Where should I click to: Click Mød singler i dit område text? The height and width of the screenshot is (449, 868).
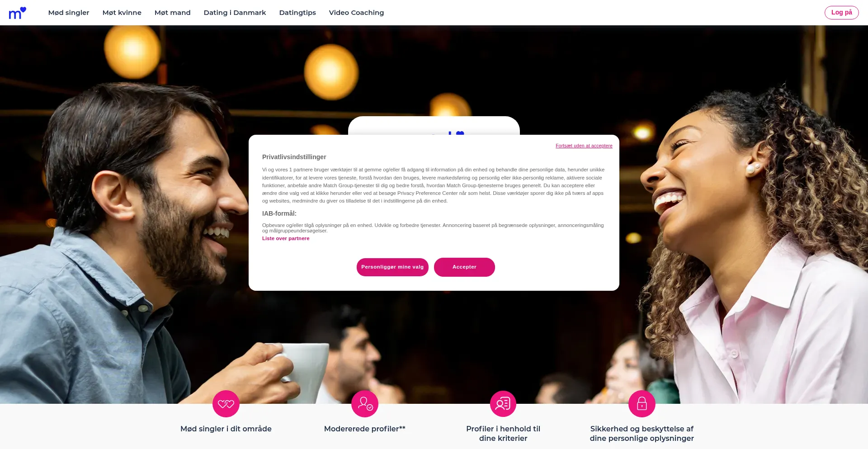(226, 429)
